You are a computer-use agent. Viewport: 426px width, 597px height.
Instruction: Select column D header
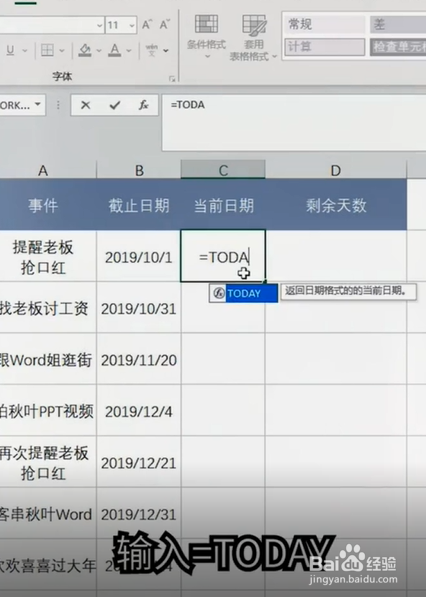click(336, 170)
